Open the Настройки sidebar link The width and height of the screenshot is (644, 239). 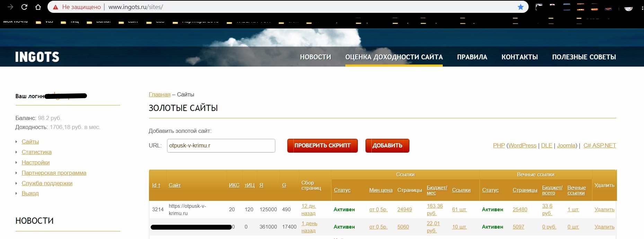(35, 162)
